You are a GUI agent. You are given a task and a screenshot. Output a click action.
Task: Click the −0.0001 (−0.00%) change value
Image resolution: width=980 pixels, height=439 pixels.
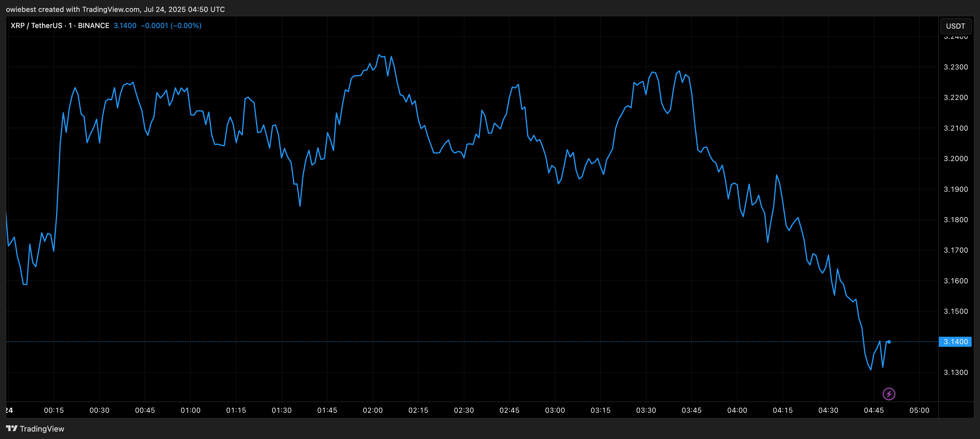(x=171, y=25)
